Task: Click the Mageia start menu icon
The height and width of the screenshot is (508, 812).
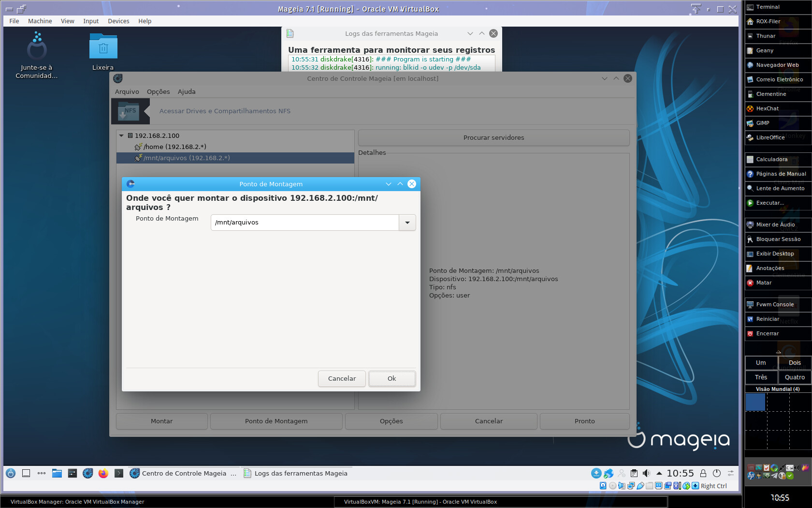Action: 11,473
